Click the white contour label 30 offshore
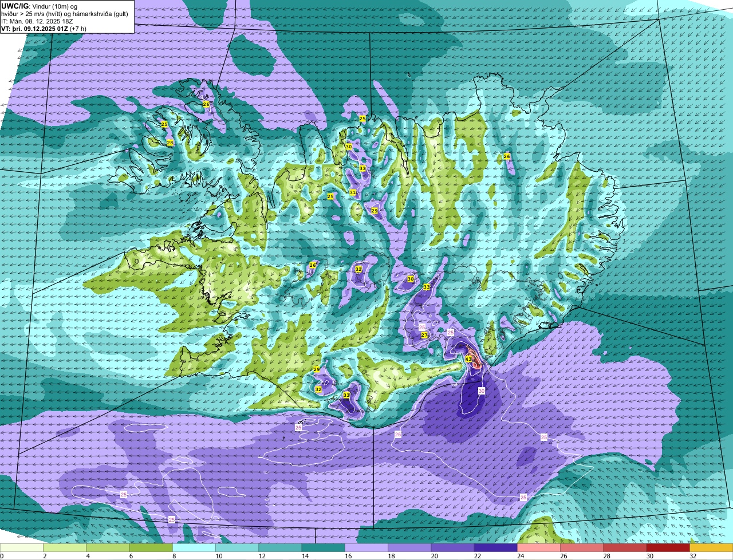The image size is (733, 560). (x=482, y=391)
